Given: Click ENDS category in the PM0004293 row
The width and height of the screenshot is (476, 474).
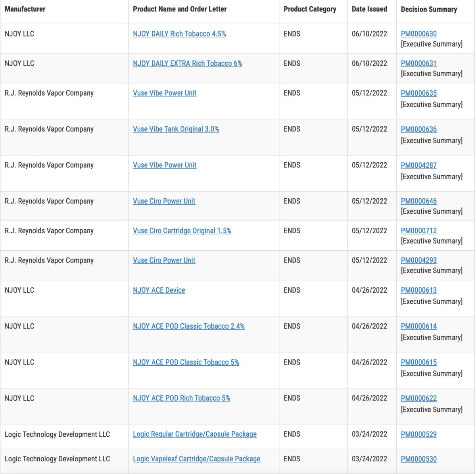Looking at the screenshot, I should coord(292,261).
